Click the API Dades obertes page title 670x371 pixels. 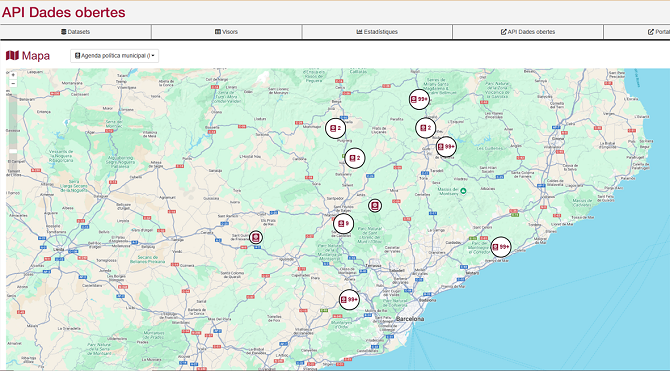(x=64, y=12)
